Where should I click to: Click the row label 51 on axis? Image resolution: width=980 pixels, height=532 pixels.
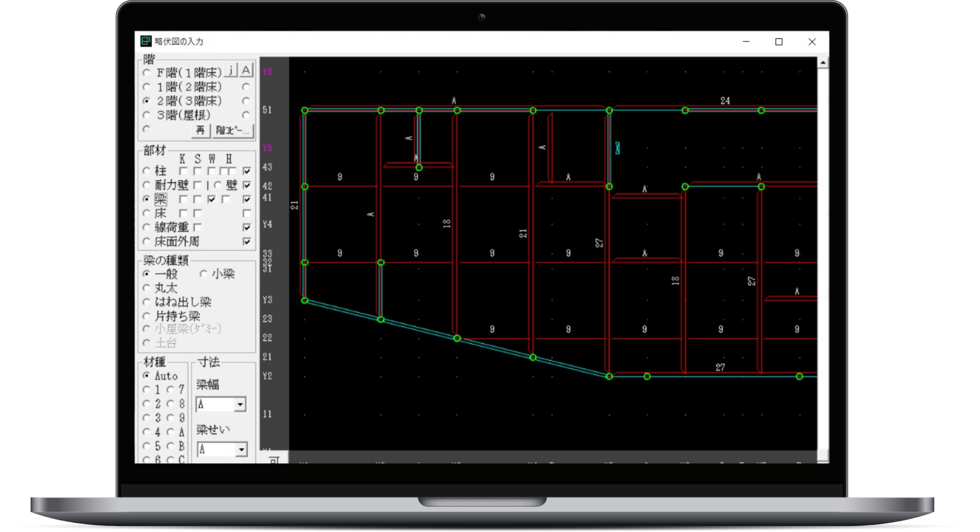267,110
